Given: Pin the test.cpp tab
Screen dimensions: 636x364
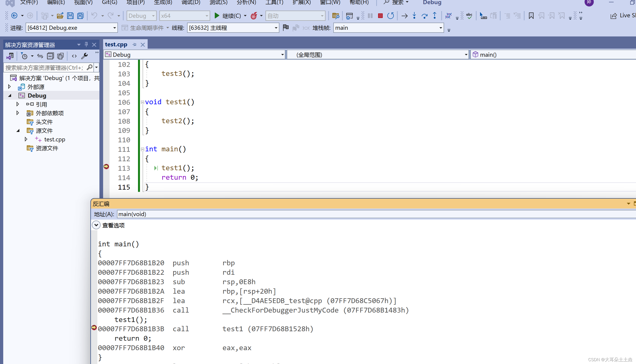Looking at the screenshot, I should click(x=134, y=45).
